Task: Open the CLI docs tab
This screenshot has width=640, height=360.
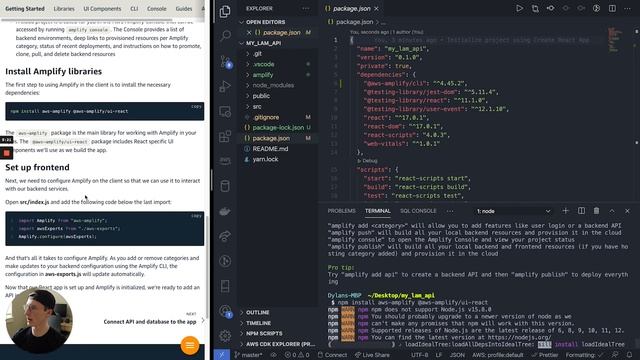Action: pos(134,9)
